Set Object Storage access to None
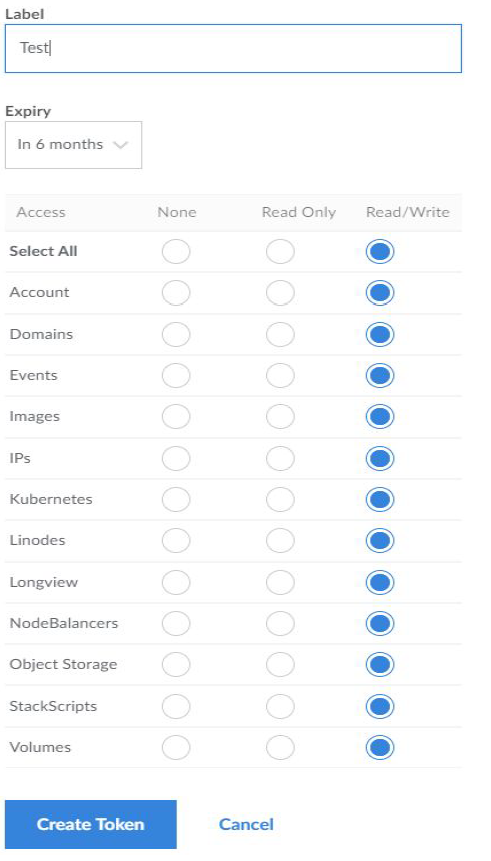 pos(176,665)
